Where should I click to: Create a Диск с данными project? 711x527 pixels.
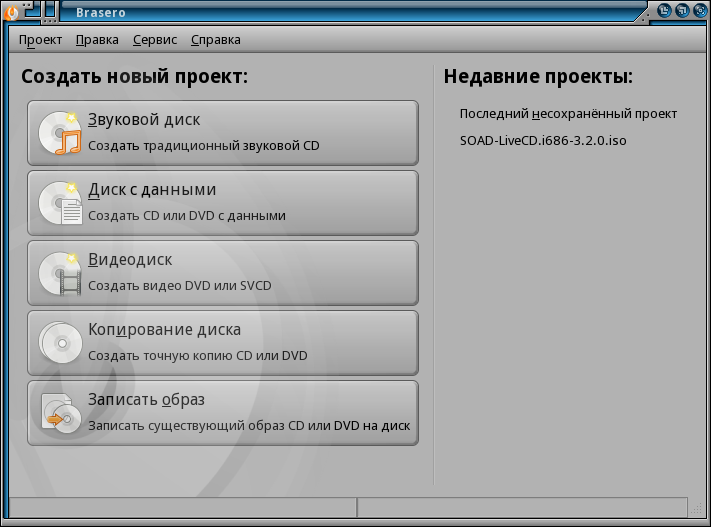223,203
